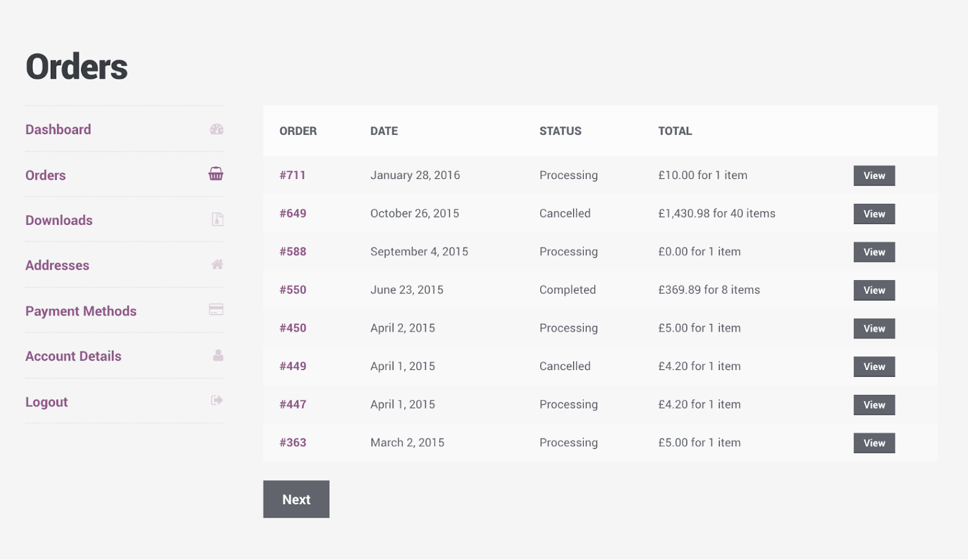
Task: Open order #711 link
Action: pyautogui.click(x=292, y=175)
